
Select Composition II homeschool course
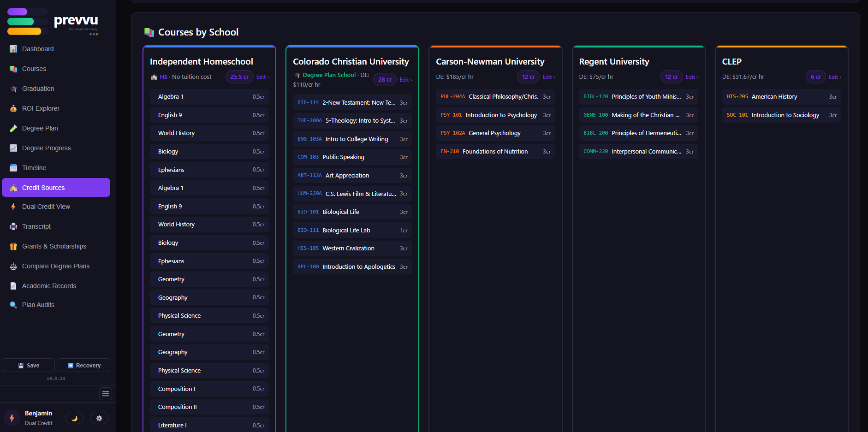tap(209, 407)
